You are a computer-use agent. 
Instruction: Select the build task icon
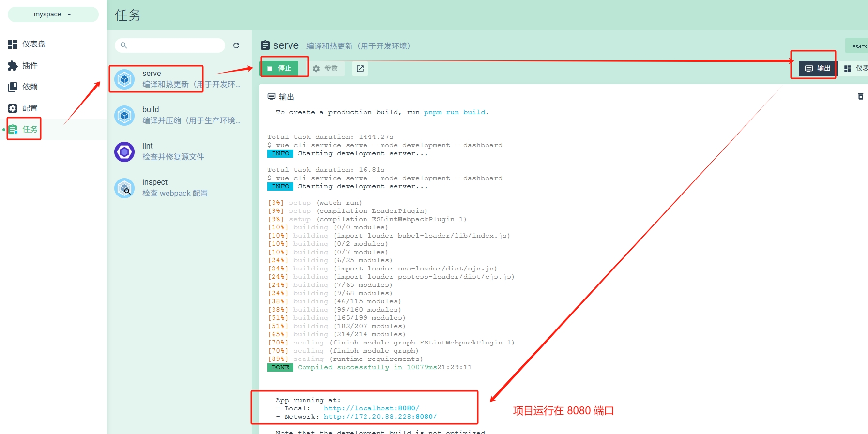(124, 116)
